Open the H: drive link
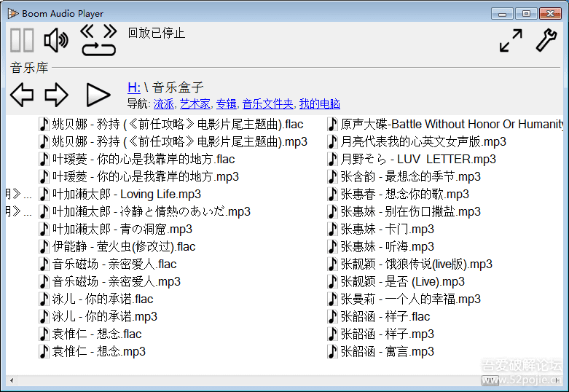569x392 pixels. pyautogui.click(x=134, y=87)
